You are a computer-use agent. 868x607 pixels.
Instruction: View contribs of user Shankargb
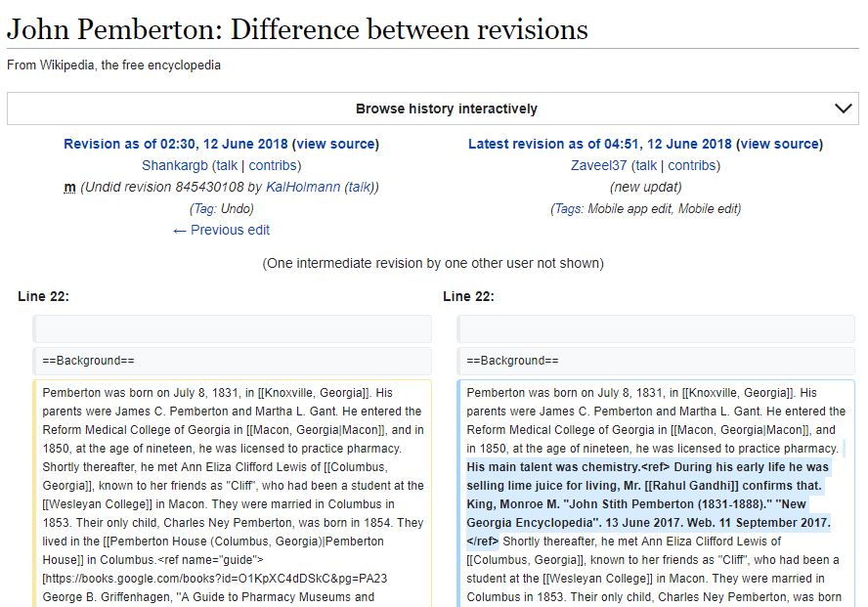click(273, 165)
